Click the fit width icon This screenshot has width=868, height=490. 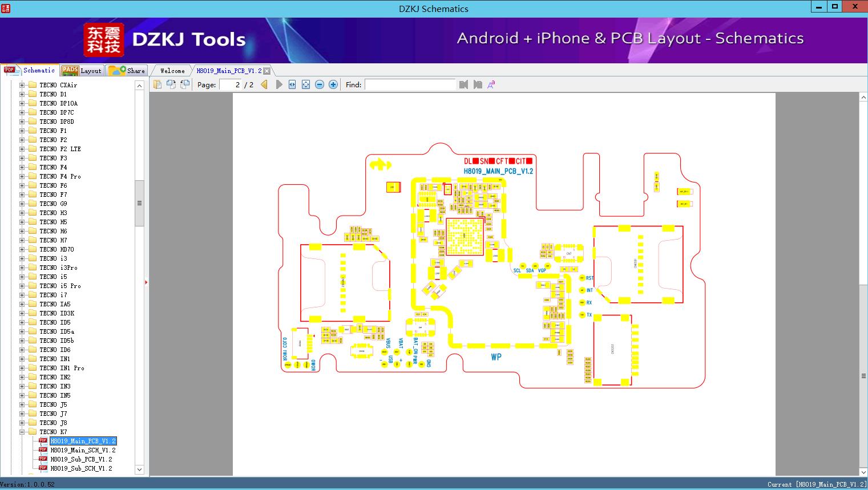point(292,84)
